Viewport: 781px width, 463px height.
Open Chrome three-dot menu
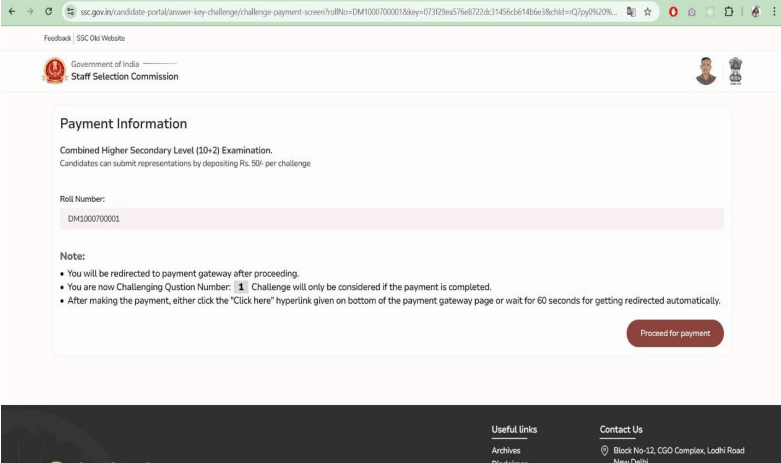[x=772, y=11]
